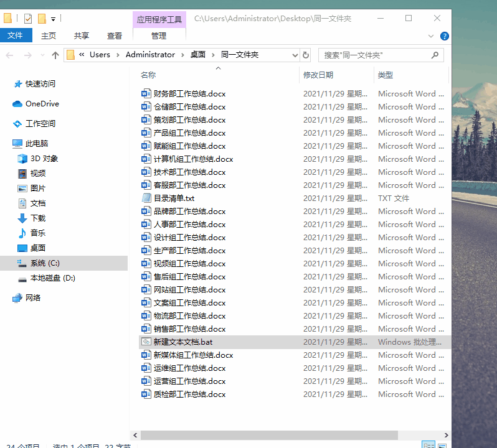This screenshot has height=448, width=497.
Task: Switch to the 主页 ribbon tab
Action: (x=49, y=35)
